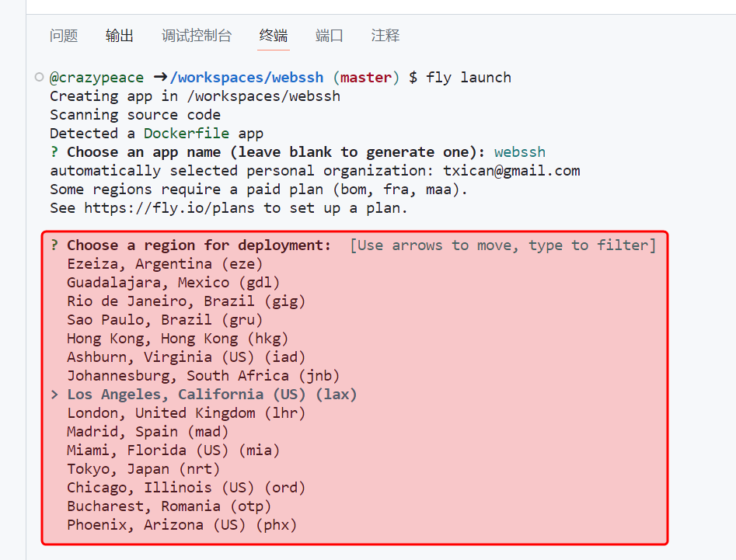Choose Sao Paulo, Brazil (gru) region

165,320
